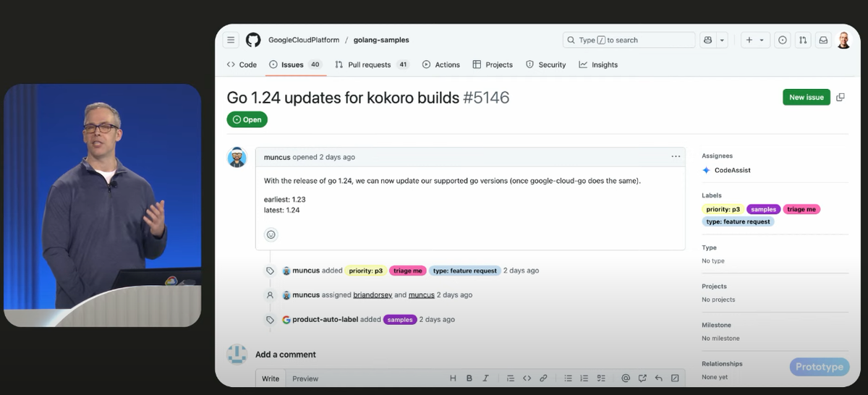
Task: Open the notifications inbox icon
Action: pos(823,41)
